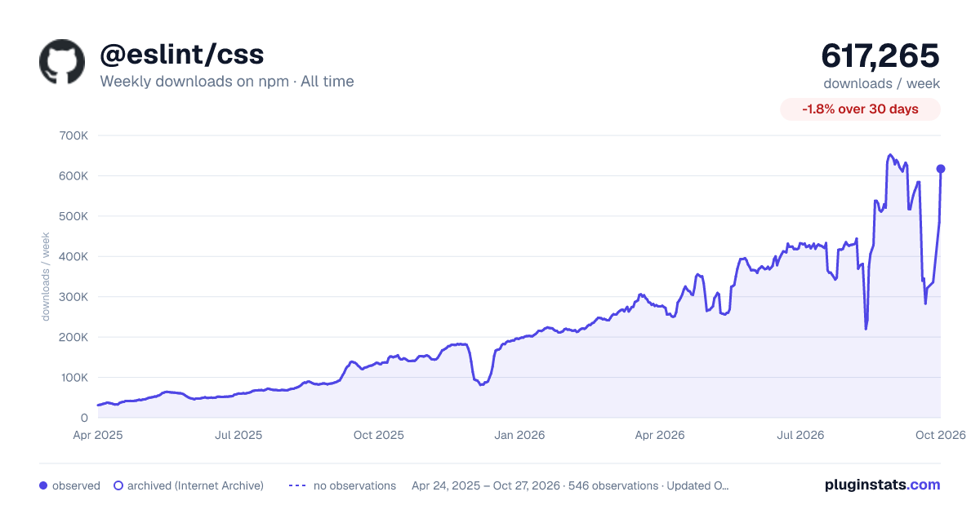The image size is (980, 514).
Task: Click the Jan 2026 x-axis label
Action: coord(519,435)
